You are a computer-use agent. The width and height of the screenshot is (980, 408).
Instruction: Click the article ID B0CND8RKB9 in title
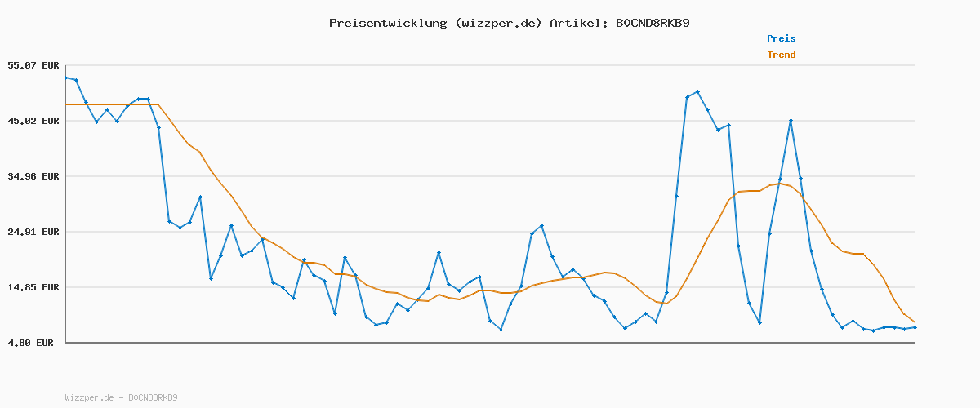(652, 23)
